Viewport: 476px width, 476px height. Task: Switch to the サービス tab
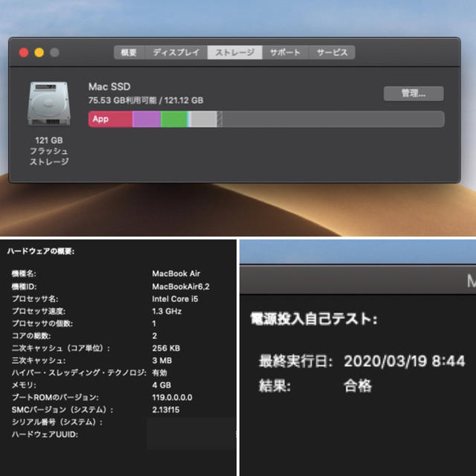tap(332, 53)
